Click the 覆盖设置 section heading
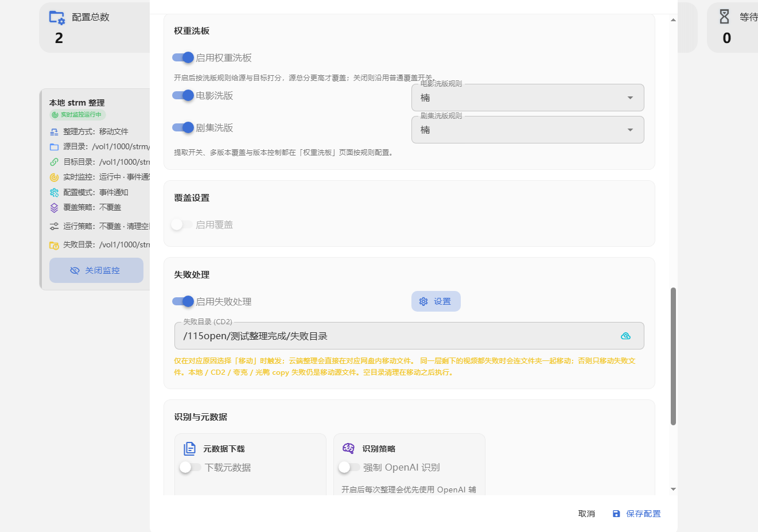The height and width of the screenshot is (532, 758). click(x=192, y=198)
